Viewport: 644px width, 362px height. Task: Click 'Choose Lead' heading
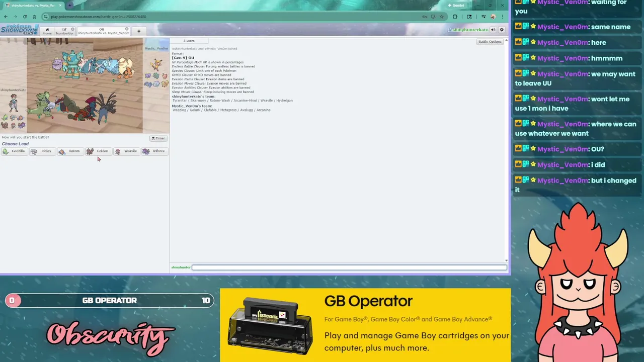tap(15, 144)
